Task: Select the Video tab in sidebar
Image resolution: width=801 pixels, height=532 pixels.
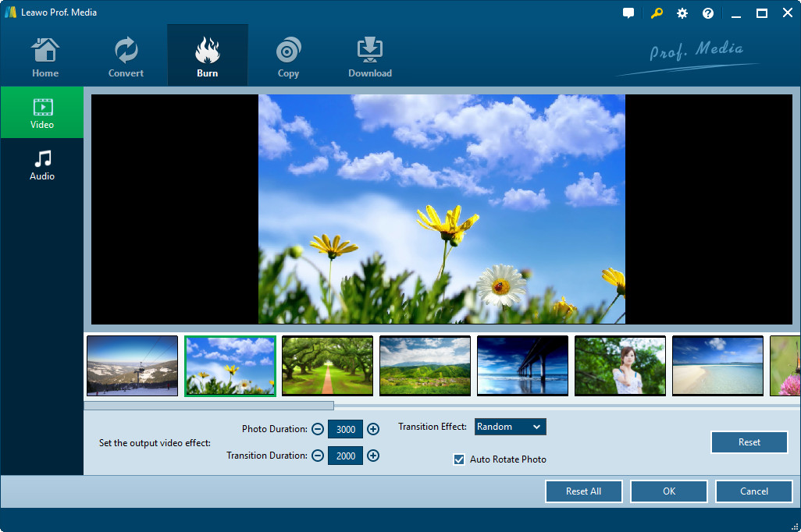Action: (x=42, y=112)
